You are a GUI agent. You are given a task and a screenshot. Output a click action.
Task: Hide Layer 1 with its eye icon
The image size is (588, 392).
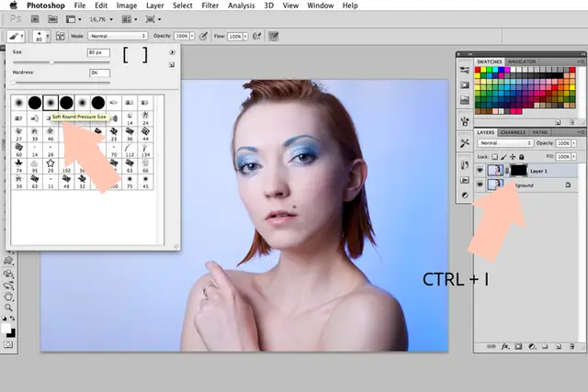[x=481, y=170]
